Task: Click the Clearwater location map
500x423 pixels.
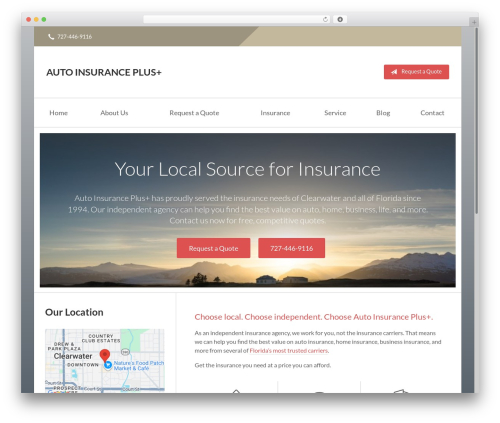Action: tap(105, 361)
